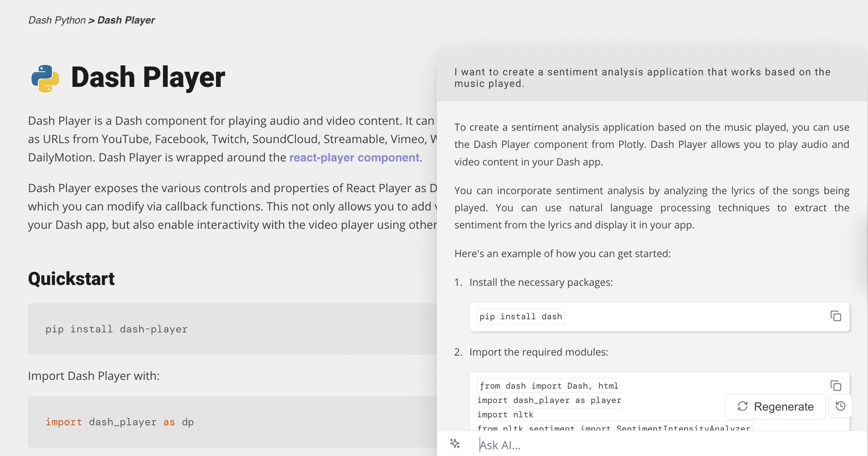Click the react-player component hyperlink
This screenshot has width=868, height=456.
coord(353,157)
